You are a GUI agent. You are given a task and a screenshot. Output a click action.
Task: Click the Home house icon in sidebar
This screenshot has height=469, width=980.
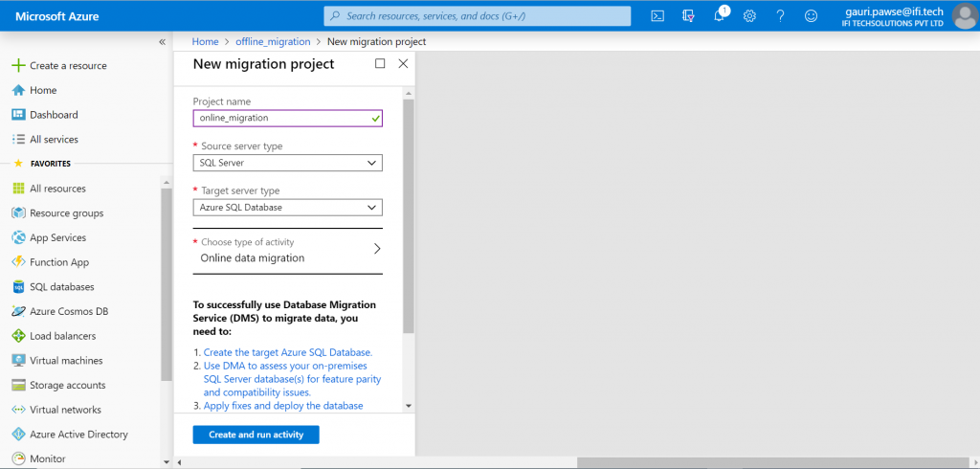[x=18, y=90]
